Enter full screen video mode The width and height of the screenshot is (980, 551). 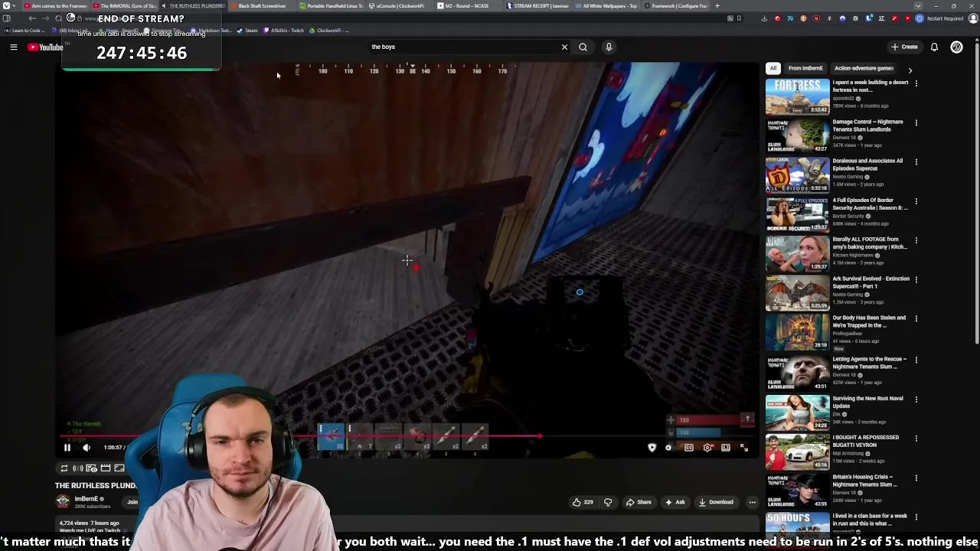(x=744, y=448)
